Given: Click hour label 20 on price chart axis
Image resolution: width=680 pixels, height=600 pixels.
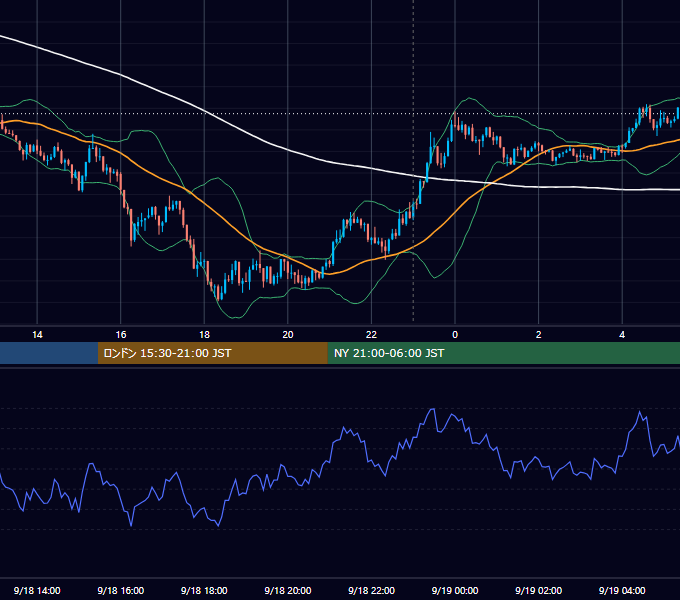Looking at the screenshot, I should (288, 335).
